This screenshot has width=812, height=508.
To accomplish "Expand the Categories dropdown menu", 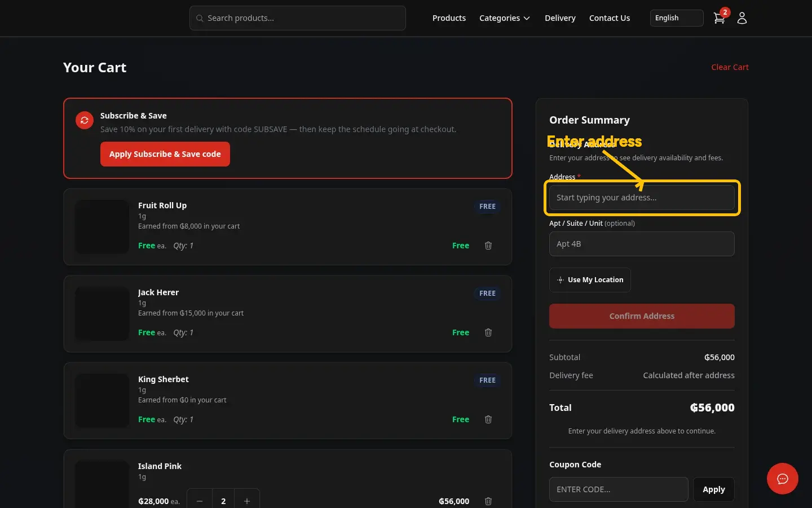I will tap(505, 18).
